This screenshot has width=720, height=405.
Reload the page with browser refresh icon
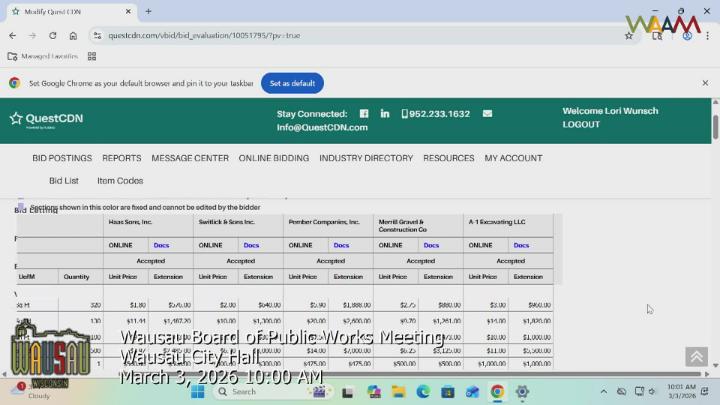[52, 35]
